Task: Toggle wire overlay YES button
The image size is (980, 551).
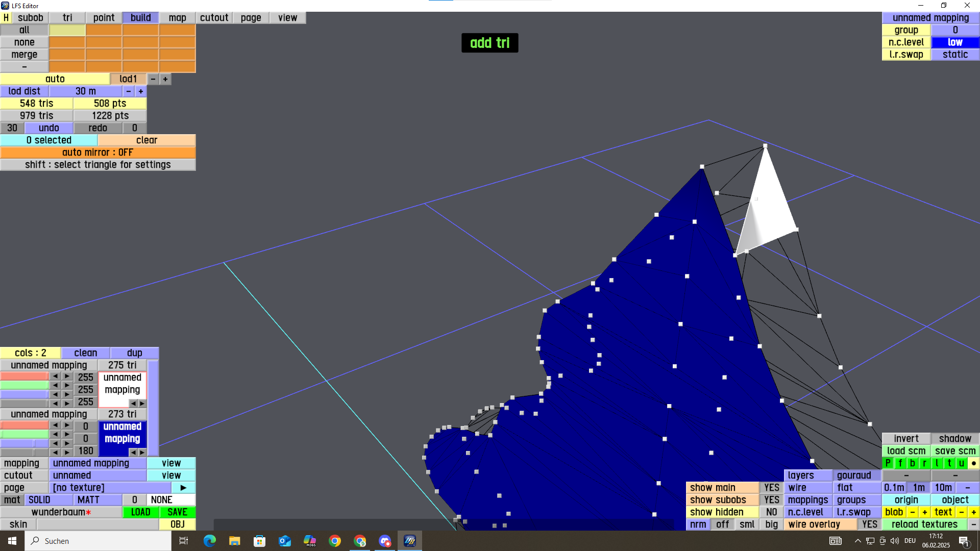Action: [869, 524]
